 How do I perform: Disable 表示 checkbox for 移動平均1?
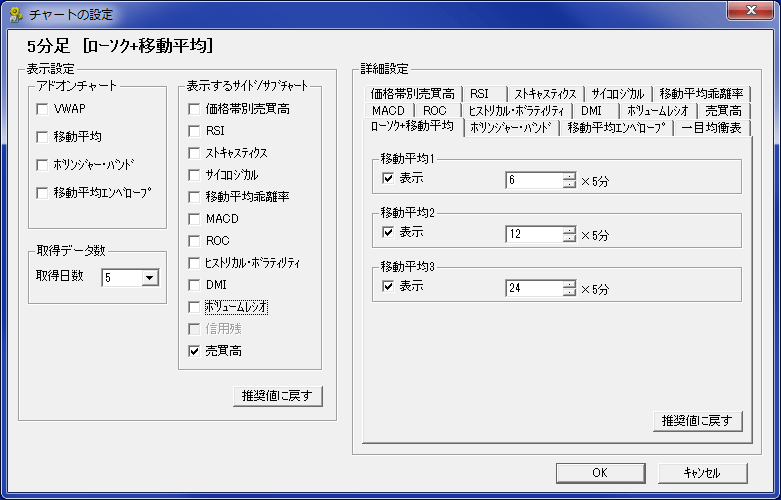click(388, 179)
